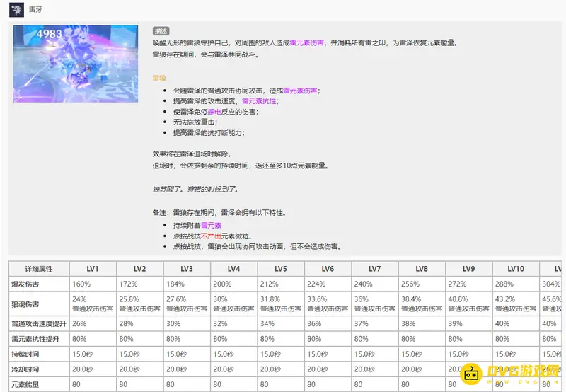Click the 爆发伤害 row label
The width and height of the screenshot is (566, 392).
click(x=27, y=284)
